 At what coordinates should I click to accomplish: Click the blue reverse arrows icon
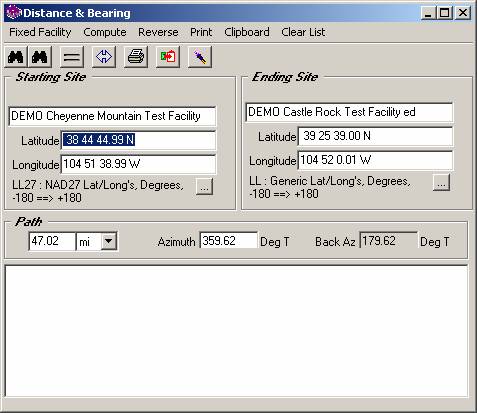104,57
